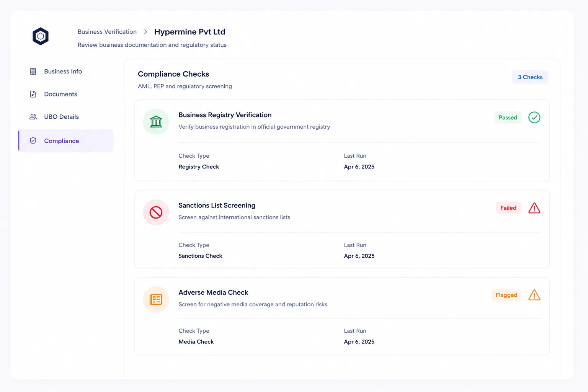
Task: Click the Adverse Media Check heading
Action: click(x=213, y=292)
